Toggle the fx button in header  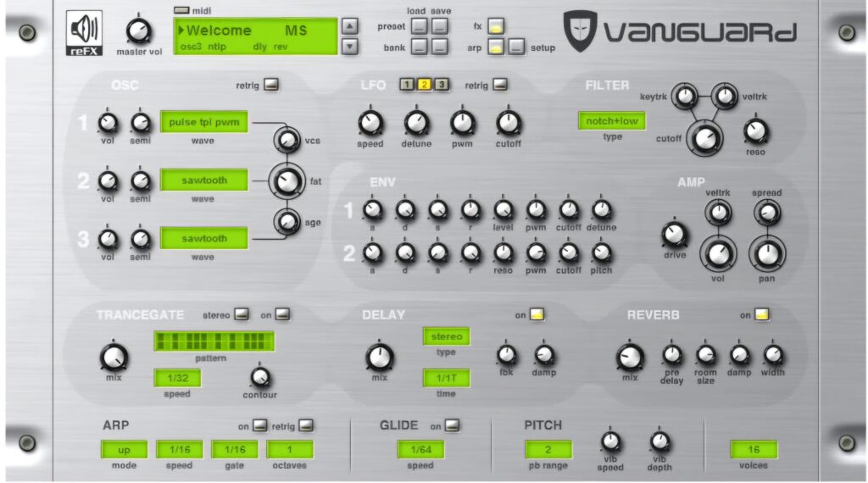(x=496, y=26)
